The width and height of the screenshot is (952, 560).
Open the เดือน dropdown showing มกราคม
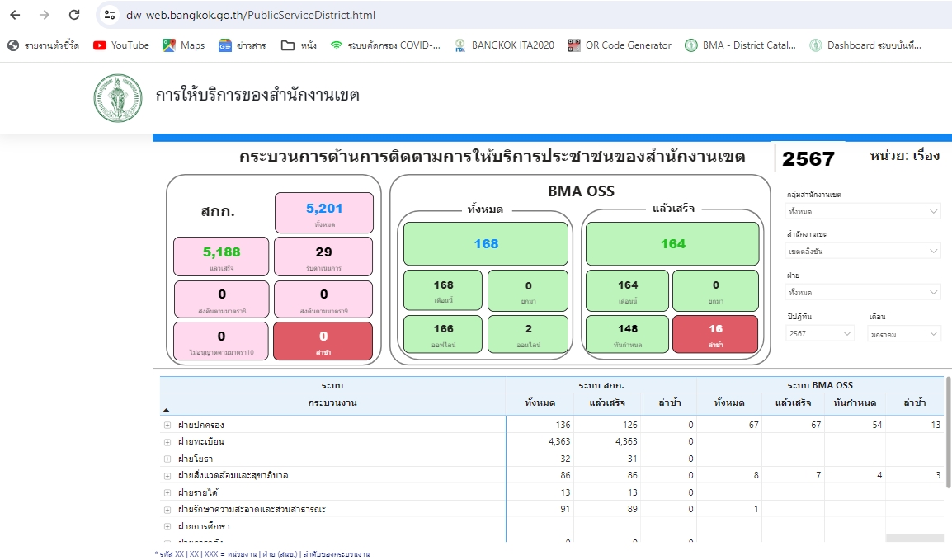[x=903, y=334]
